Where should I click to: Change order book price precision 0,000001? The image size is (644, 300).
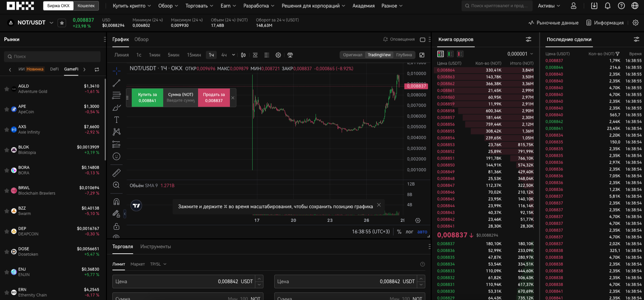point(520,54)
